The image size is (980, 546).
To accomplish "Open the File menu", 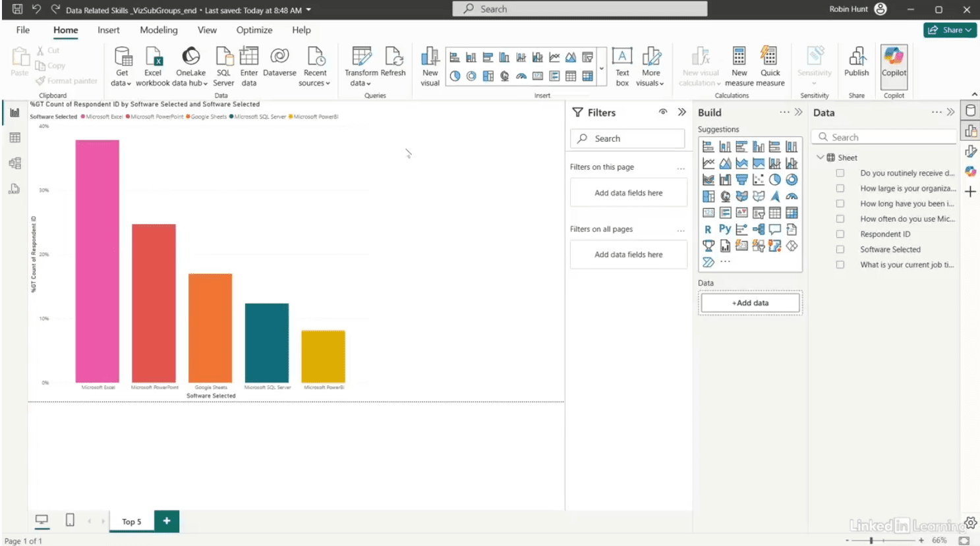I will pos(23,30).
